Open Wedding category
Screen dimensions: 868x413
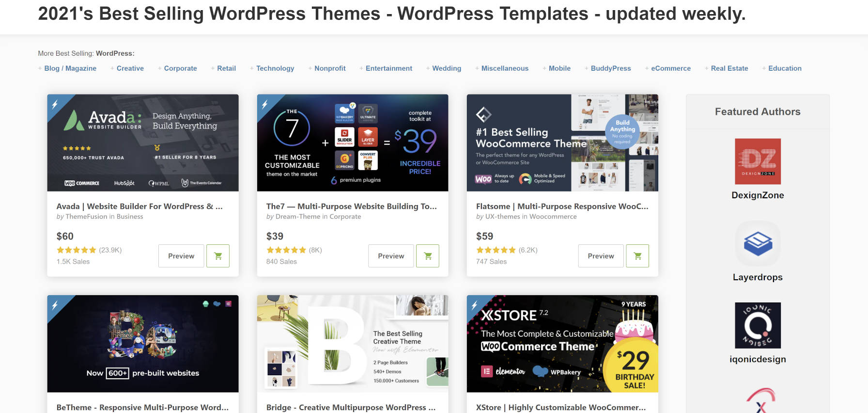447,68
